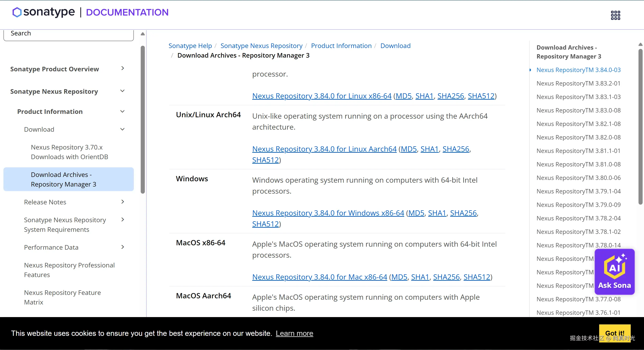This screenshot has height=350, width=644.
Task: Click the documentation Search field
Action: tap(68, 34)
